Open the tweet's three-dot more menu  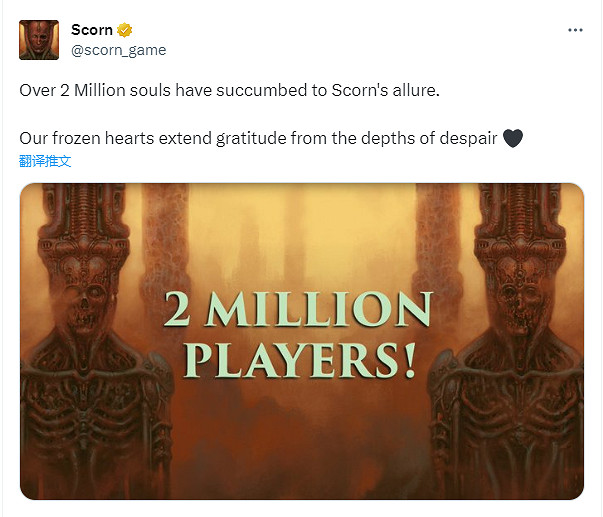[575, 30]
